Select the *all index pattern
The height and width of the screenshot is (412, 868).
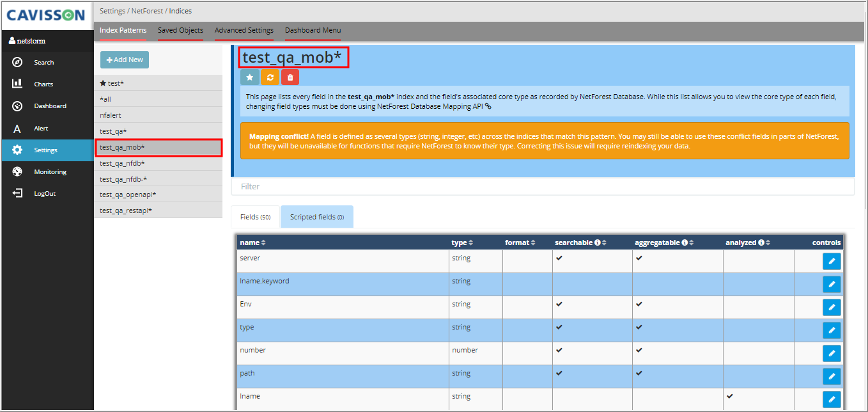159,99
